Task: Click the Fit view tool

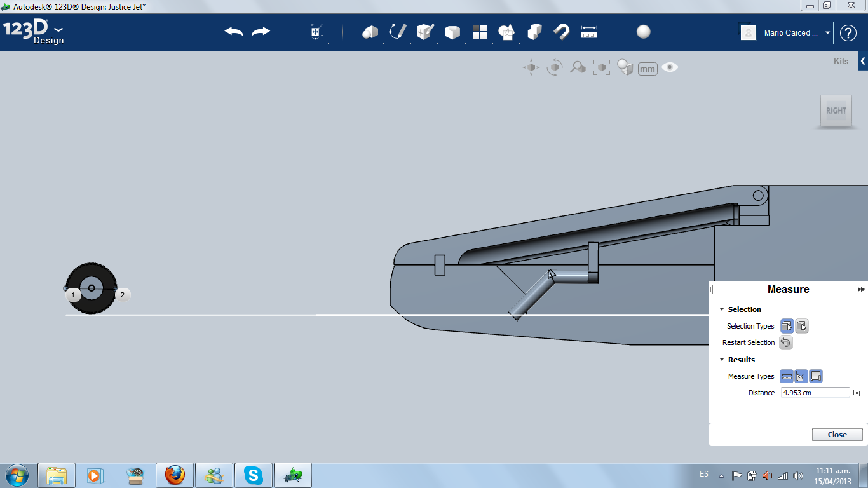Action: click(602, 67)
